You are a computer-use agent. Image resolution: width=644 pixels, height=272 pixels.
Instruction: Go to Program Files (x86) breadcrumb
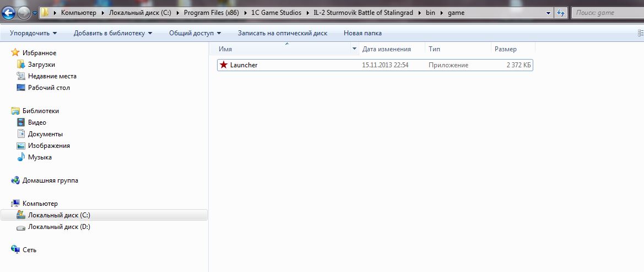tap(211, 12)
